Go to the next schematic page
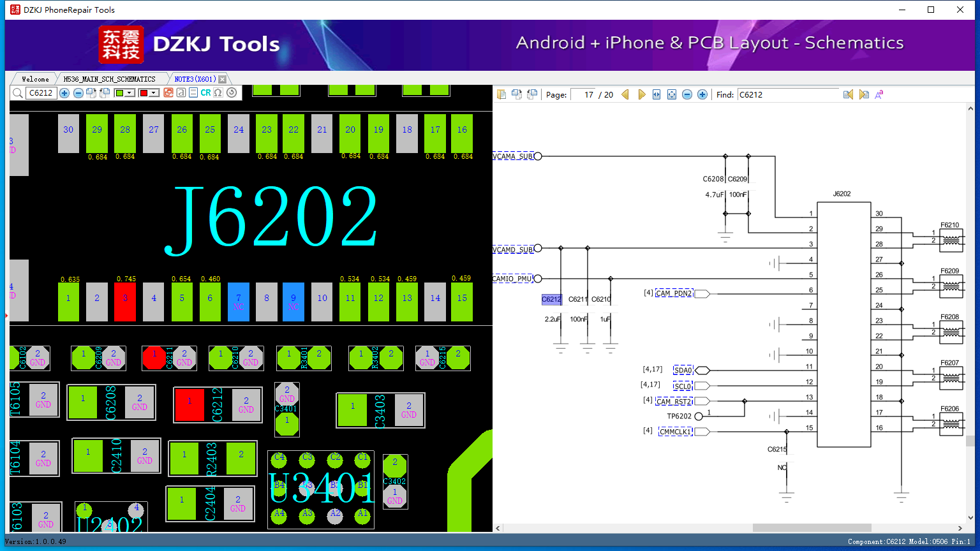Image resolution: width=980 pixels, height=551 pixels. click(x=641, y=94)
